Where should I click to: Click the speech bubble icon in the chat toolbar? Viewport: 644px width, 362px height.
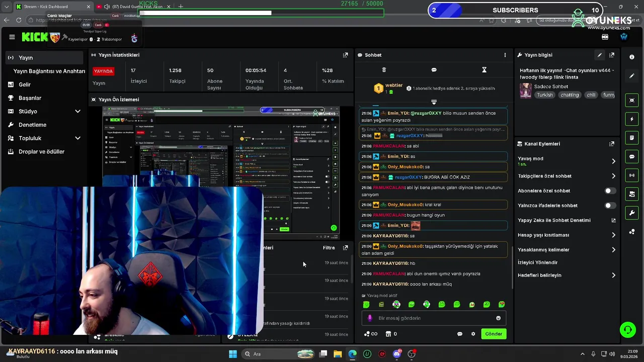pos(434,70)
